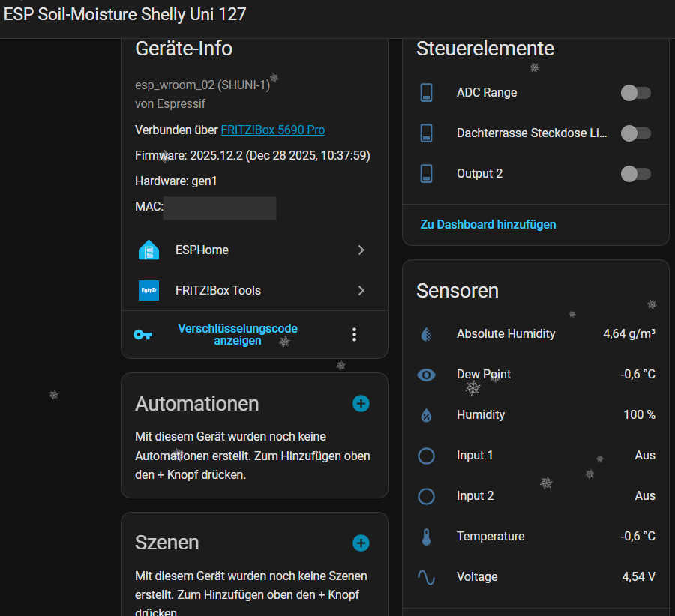
Task: Enable the Dachterrasse Steckdose switch
Action: coord(635,133)
